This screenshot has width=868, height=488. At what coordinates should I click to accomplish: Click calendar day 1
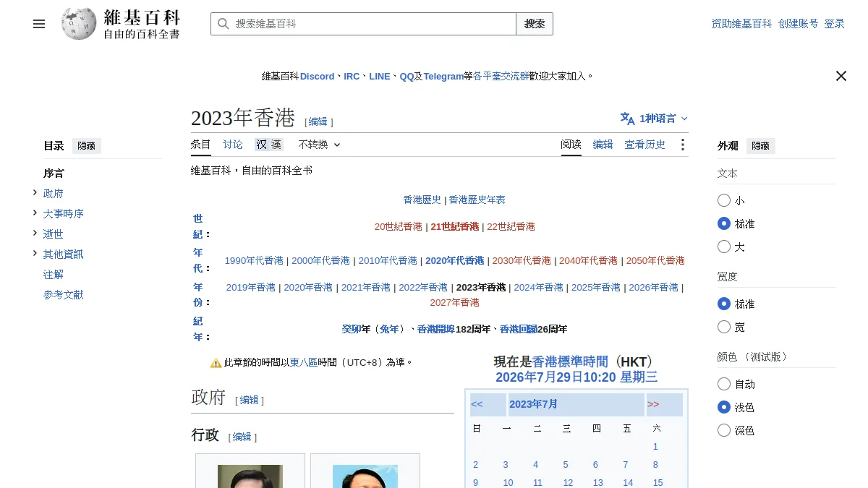[x=655, y=447]
